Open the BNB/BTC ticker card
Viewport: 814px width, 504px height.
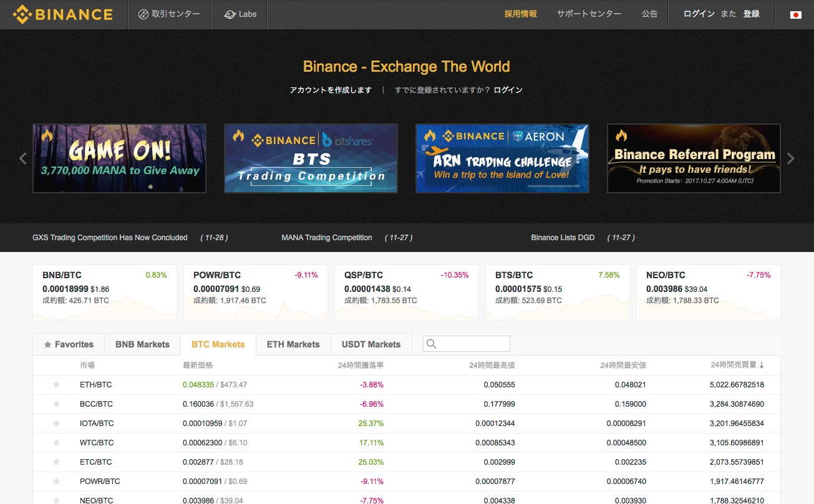105,293
